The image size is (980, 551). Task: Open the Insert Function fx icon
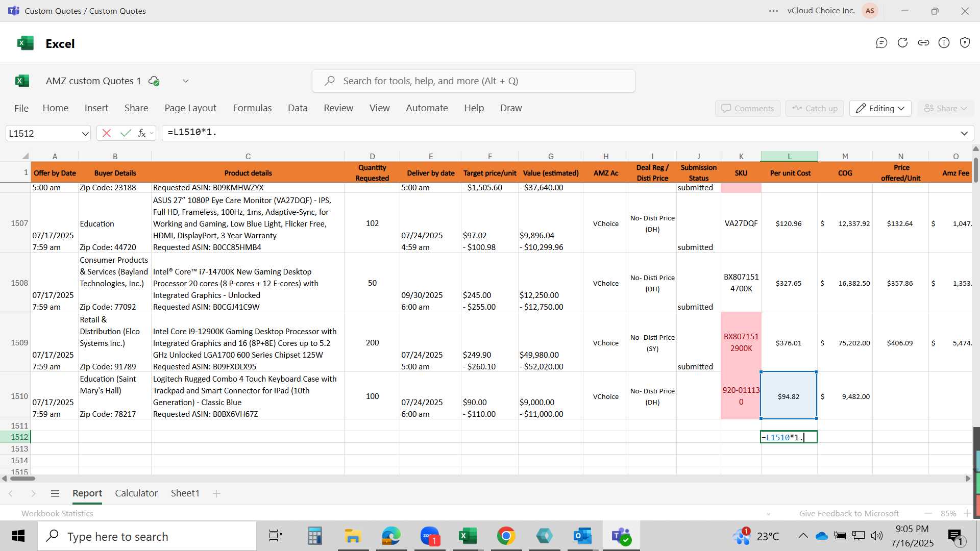142,133
